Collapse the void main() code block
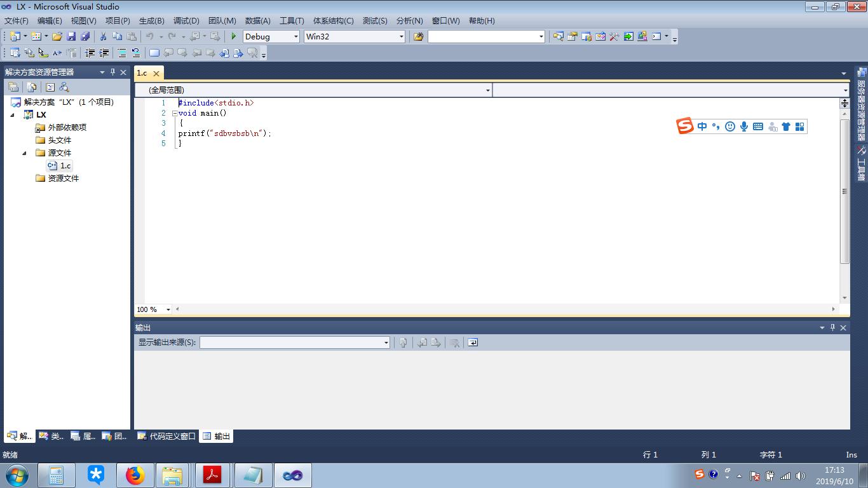Screen dimensions: 868x488 point(175,113)
